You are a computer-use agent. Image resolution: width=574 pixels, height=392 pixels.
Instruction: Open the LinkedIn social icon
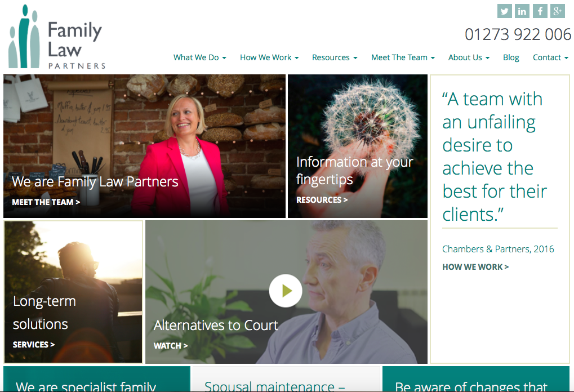click(522, 11)
